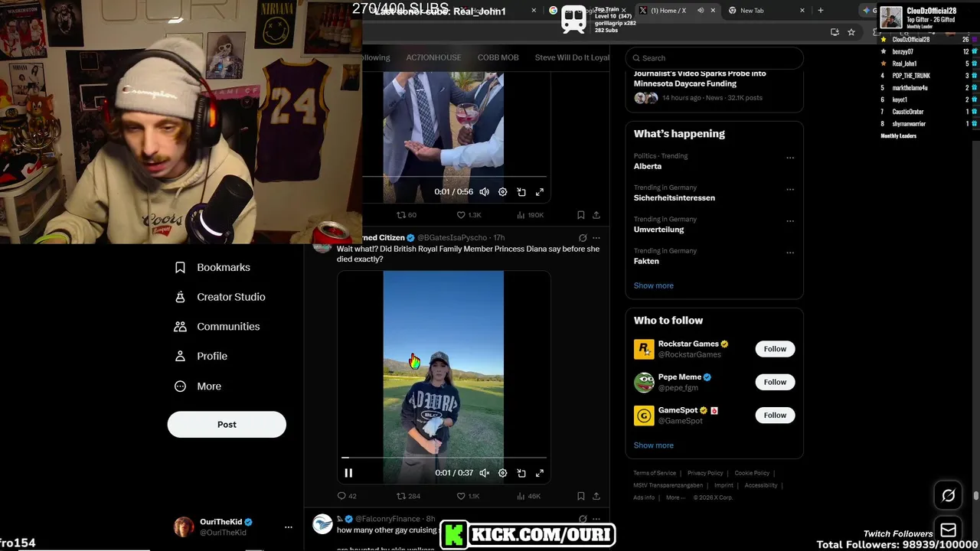Enter fullscreen on the 0:56 video
980x551 pixels.
[540, 192]
